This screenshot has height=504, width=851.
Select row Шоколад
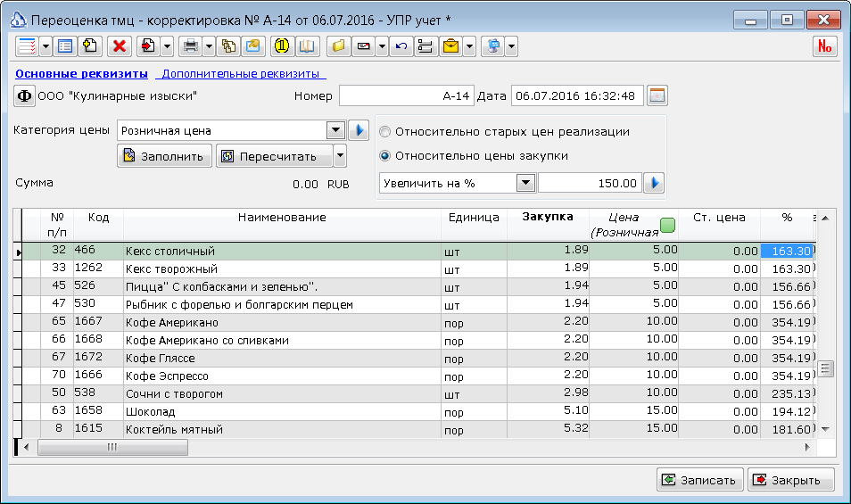[x=419, y=412]
